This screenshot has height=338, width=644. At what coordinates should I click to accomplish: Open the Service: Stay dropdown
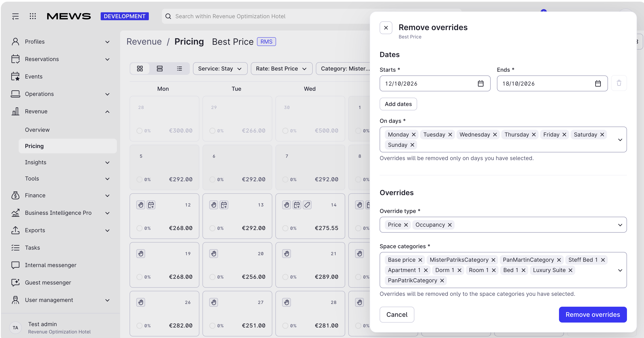(220, 69)
